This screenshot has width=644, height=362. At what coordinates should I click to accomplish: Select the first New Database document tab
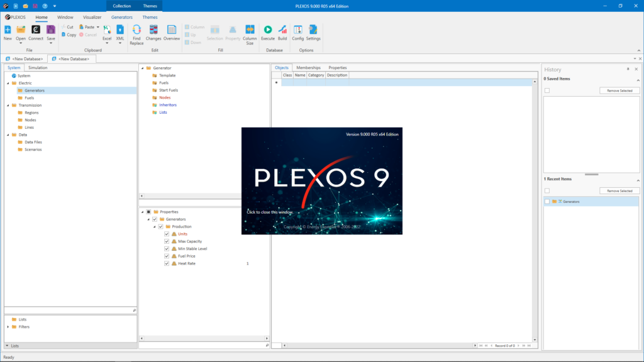tap(25, 58)
